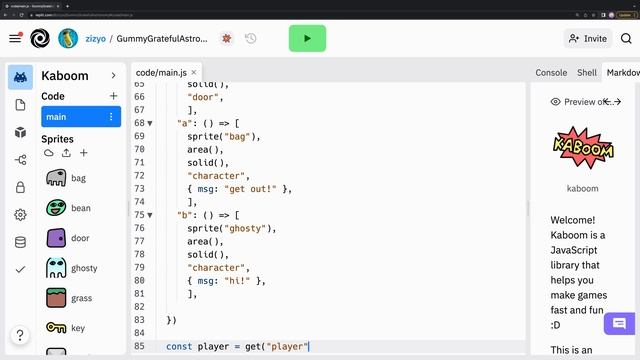Image resolution: width=640 pixels, height=360 pixels.
Task: Open the main file three-dot menu
Action: (x=111, y=117)
